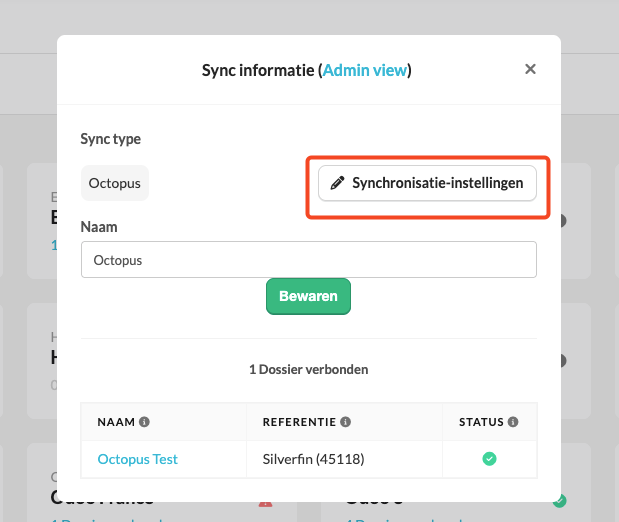
Task: Focus the Naam input field
Action: tap(309, 259)
